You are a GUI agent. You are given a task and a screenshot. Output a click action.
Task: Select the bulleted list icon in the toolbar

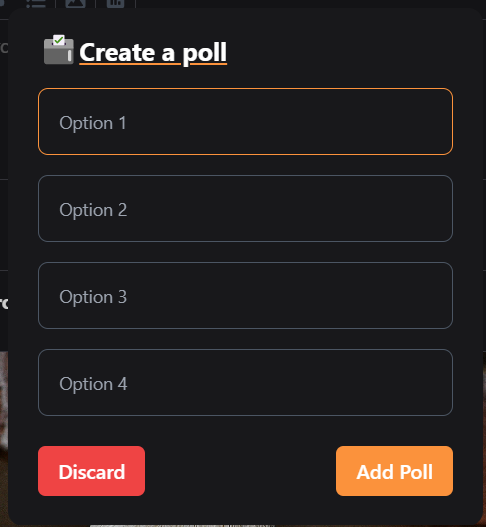pos(36,4)
